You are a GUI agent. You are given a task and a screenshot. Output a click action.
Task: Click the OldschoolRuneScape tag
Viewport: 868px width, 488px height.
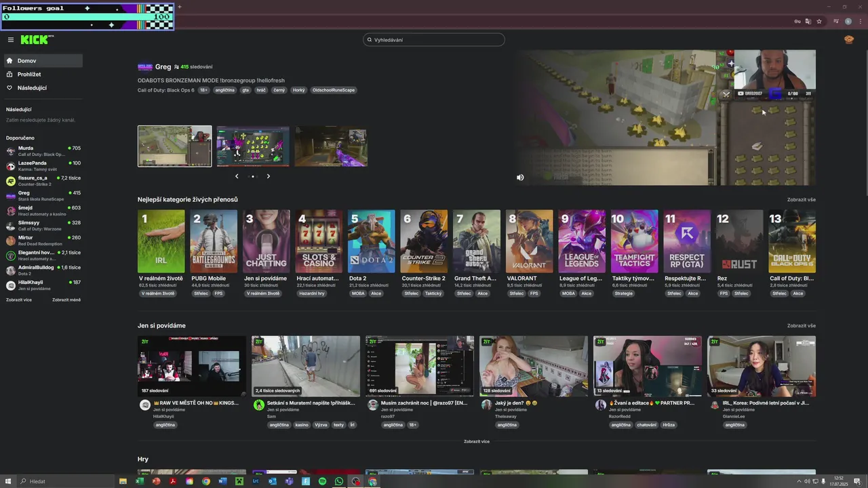pos(334,90)
